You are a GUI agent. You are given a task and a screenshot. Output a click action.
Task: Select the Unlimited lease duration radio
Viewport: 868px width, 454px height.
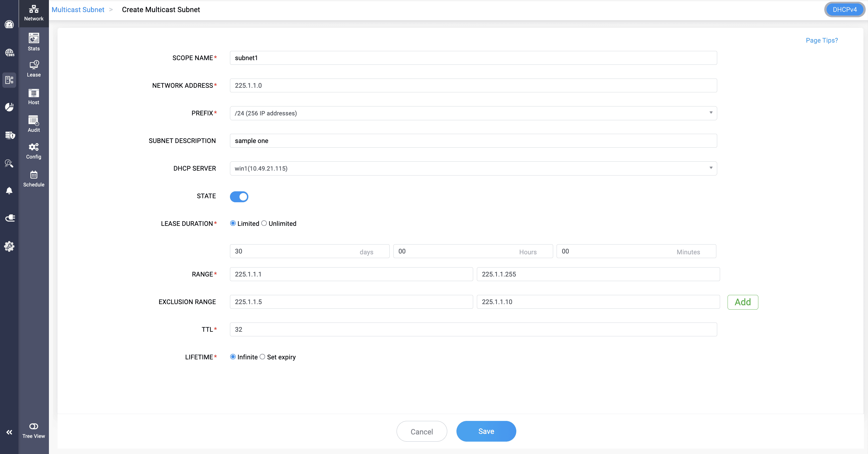(264, 223)
